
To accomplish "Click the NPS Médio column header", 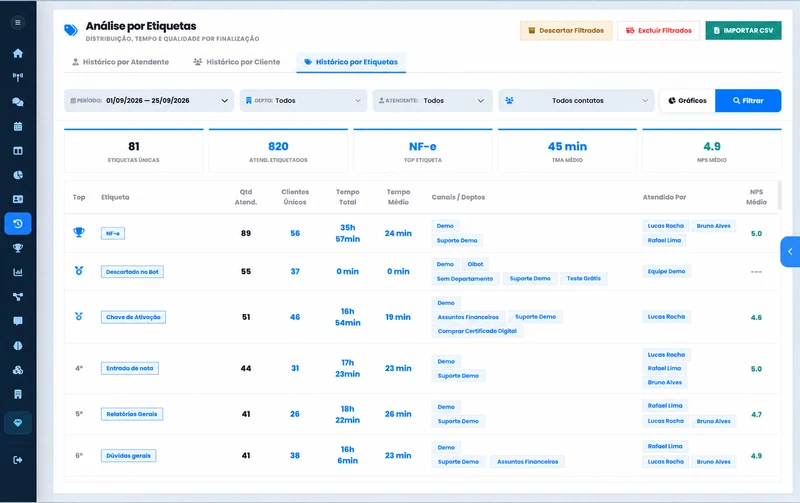I will [x=756, y=197].
